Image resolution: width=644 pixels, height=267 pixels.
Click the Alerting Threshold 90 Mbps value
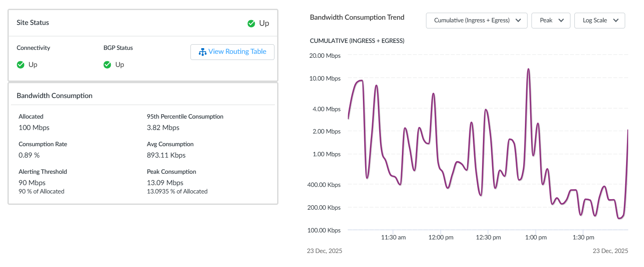32,183
